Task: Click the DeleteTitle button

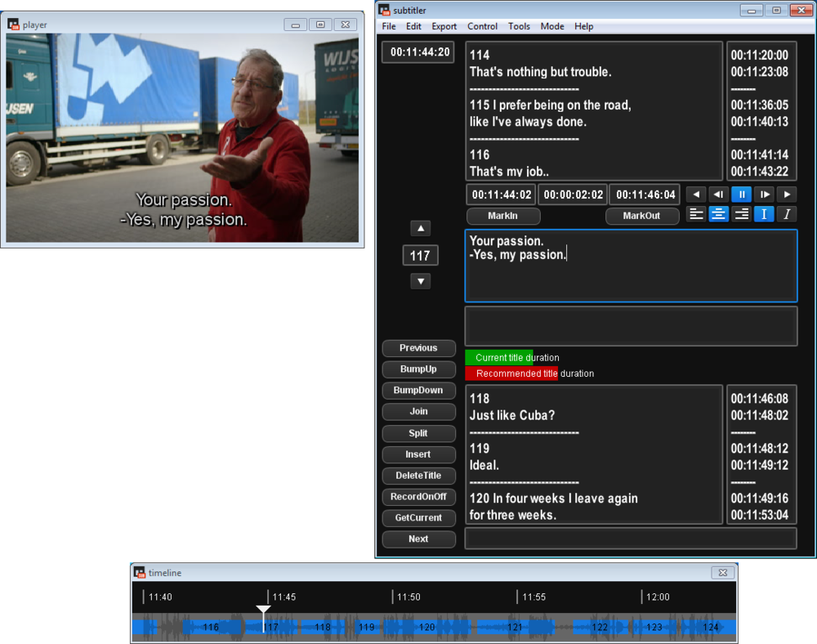Action: pos(418,476)
